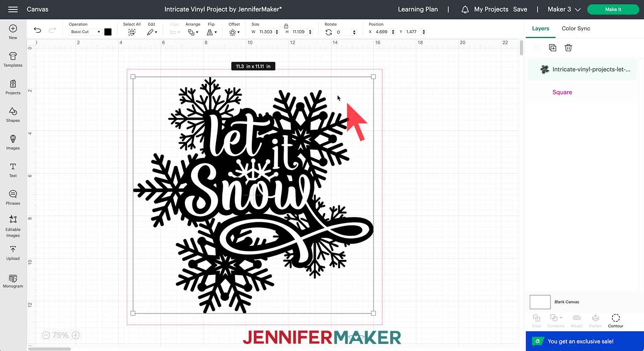Open the Images library
The width and height of the screenshot is (644, 351).
[13, 142]
